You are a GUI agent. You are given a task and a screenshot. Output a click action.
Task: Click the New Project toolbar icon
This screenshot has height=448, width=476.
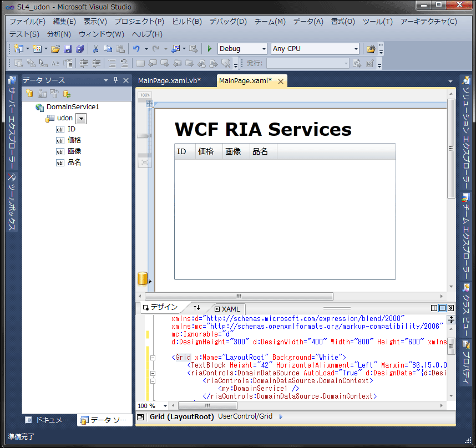click(x=18, y=49)
